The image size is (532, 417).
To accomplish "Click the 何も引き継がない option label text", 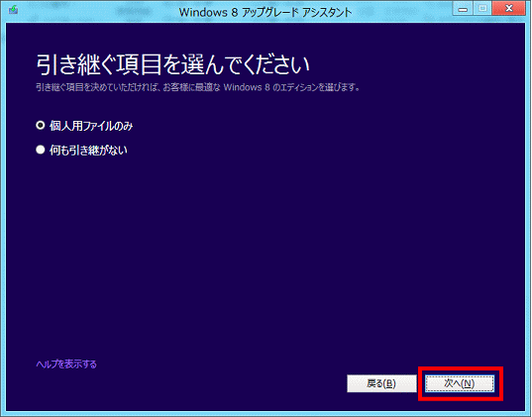I will 88,150.
